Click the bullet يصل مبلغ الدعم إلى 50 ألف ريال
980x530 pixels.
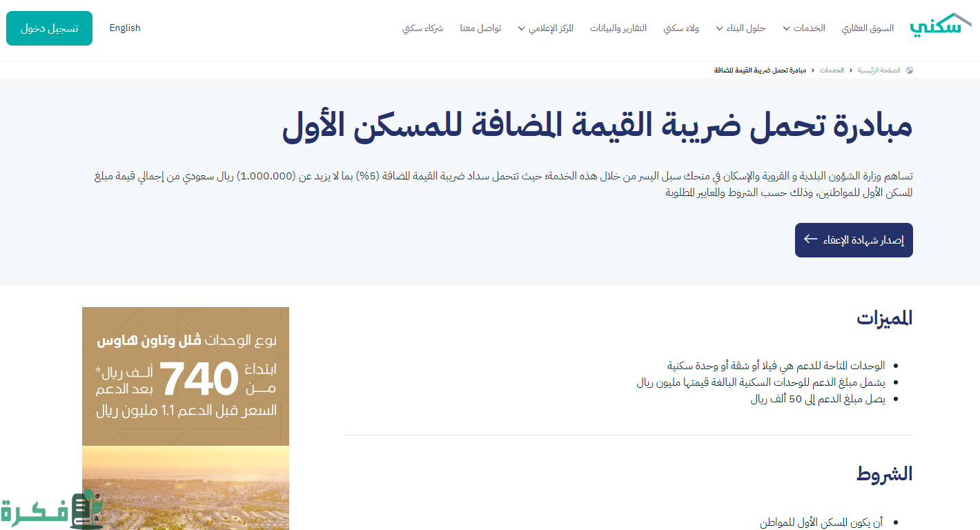point(818,398)
